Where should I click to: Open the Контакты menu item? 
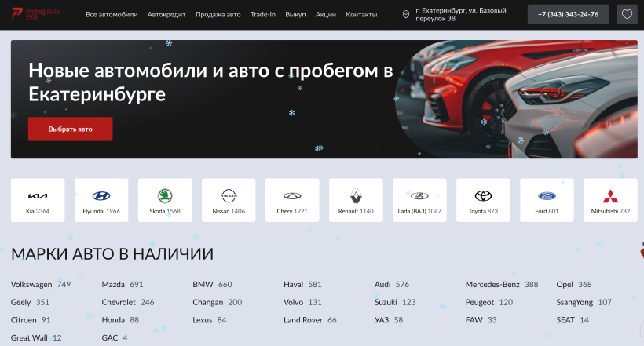coord(361,14)
